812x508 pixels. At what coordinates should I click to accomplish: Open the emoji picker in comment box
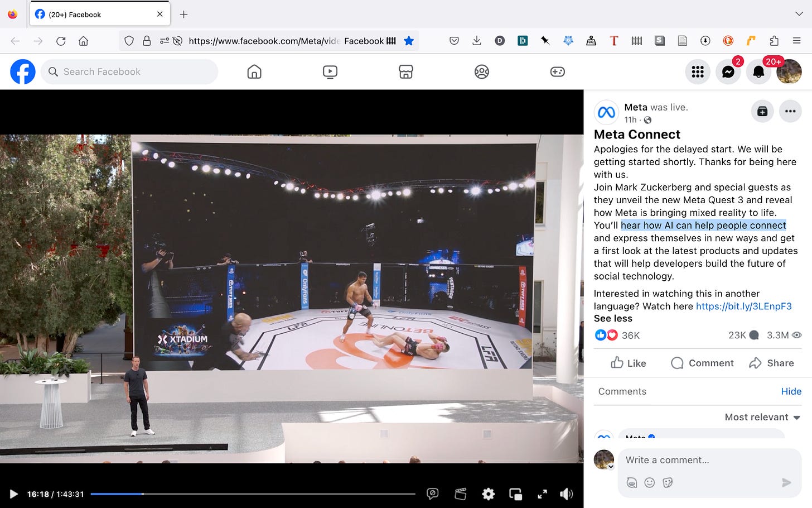click(x=650, y=482)
